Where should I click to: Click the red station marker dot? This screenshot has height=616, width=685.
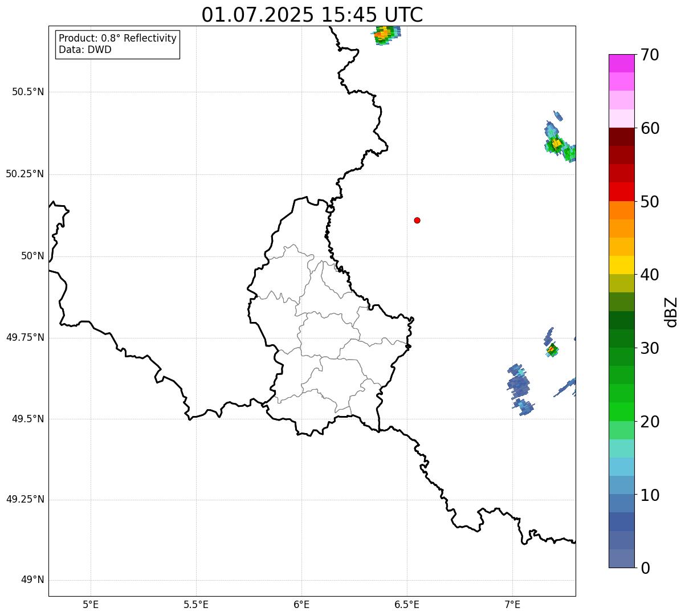(x=417, y=220)
